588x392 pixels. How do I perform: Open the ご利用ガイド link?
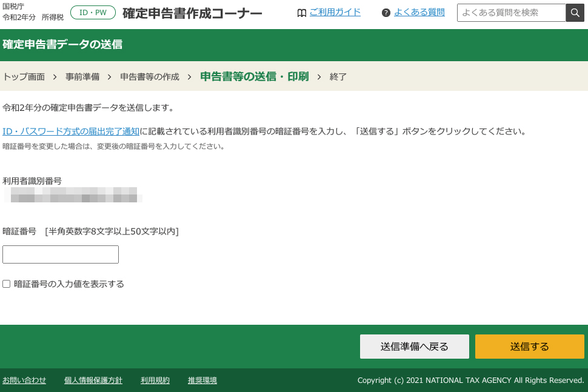tap(335, 12)
